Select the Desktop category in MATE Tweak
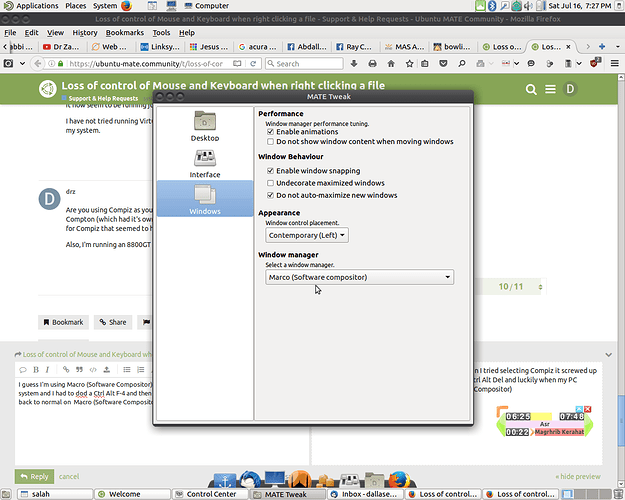 click(205, 126)
